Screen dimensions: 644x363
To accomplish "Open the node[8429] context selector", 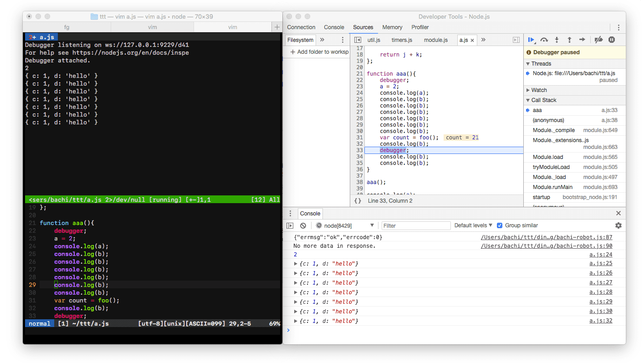I will 345,225.
